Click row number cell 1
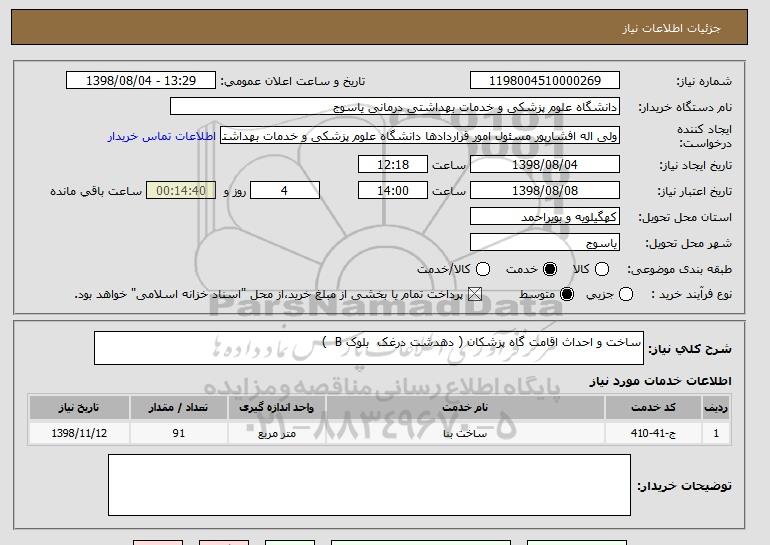 coord(716,433)
